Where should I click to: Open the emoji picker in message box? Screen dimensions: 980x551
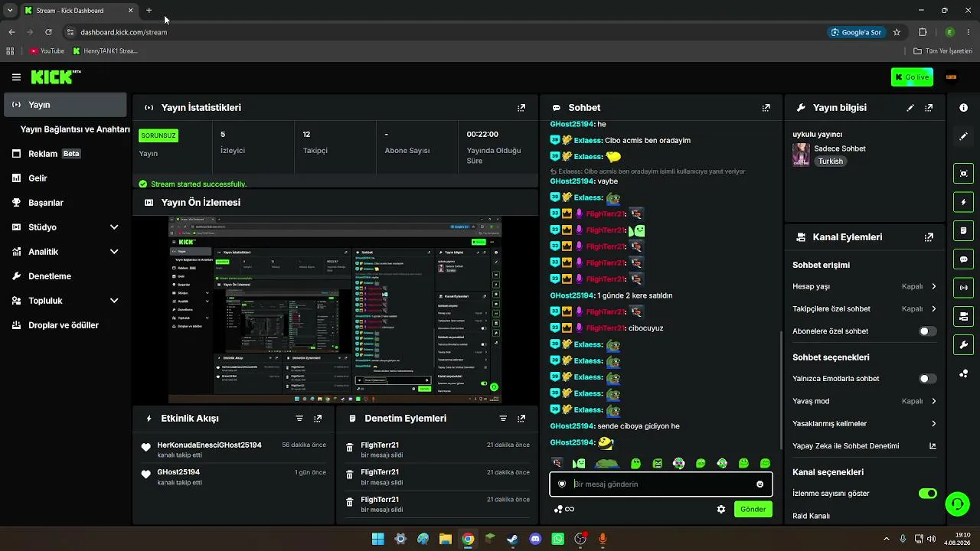pos(759,484)
